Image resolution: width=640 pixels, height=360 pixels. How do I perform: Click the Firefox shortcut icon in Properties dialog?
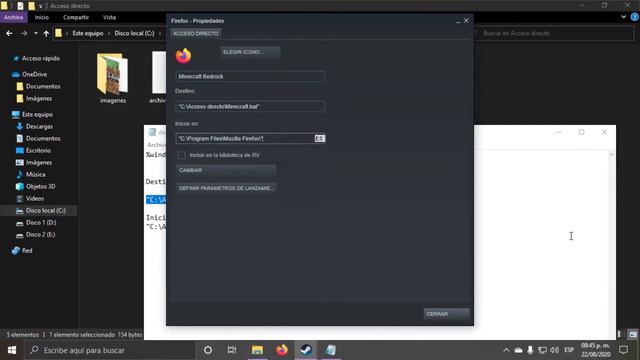point(183,56)
